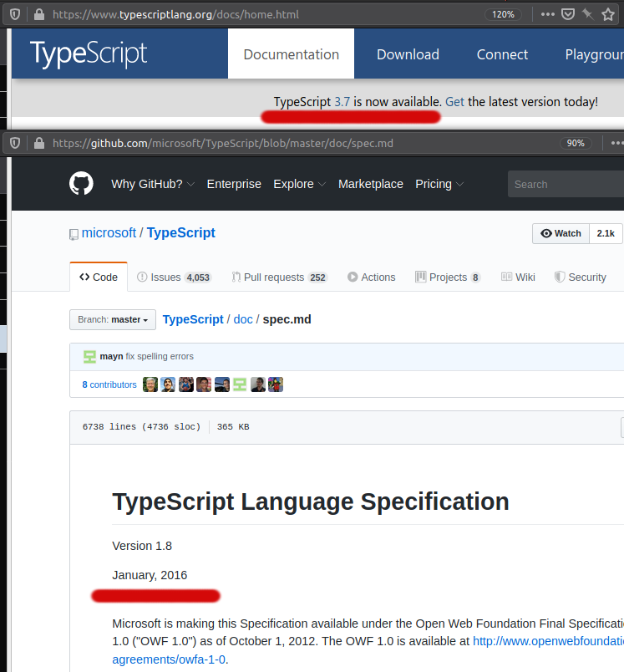Open the page actions (⋯) menu icon
This screenshot has width=624, height=672.
click(x=549, y=13)
